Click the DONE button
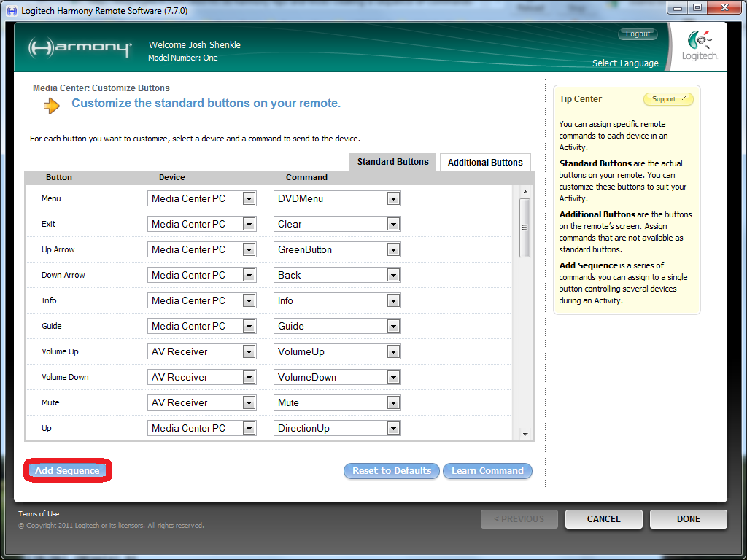Screen dimensions: 747x560 tap(689, 519)
